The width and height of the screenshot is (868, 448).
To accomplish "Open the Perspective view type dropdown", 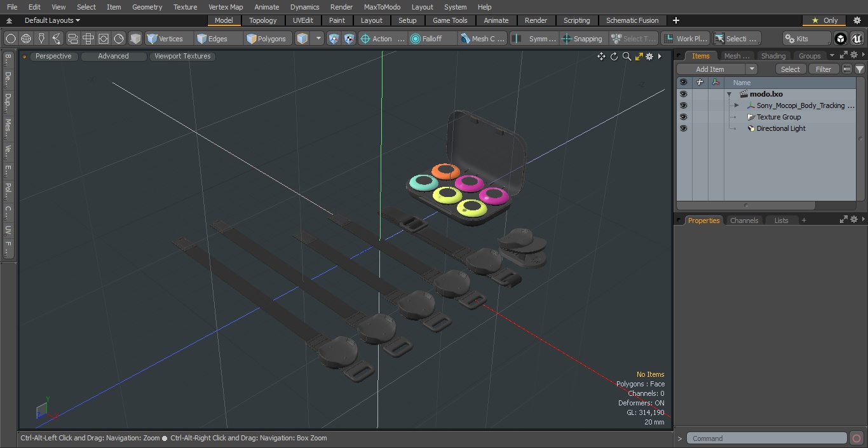I will coord(54,57).
